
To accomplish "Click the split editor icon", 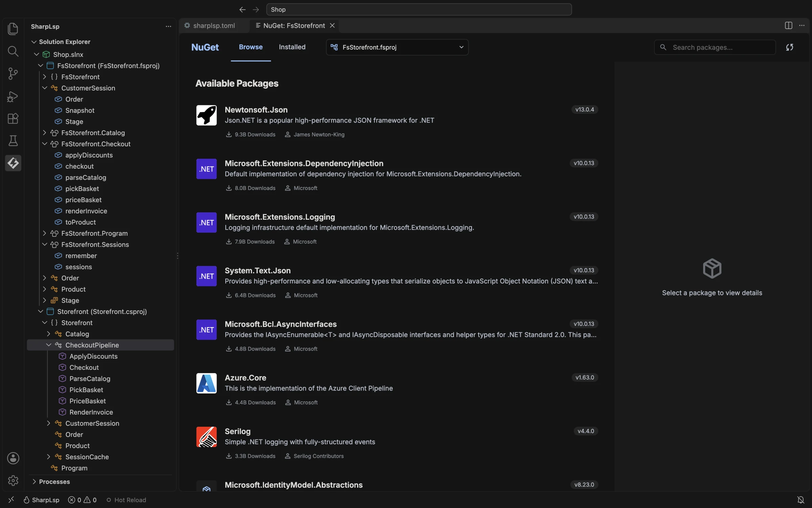I will point(788,26).
